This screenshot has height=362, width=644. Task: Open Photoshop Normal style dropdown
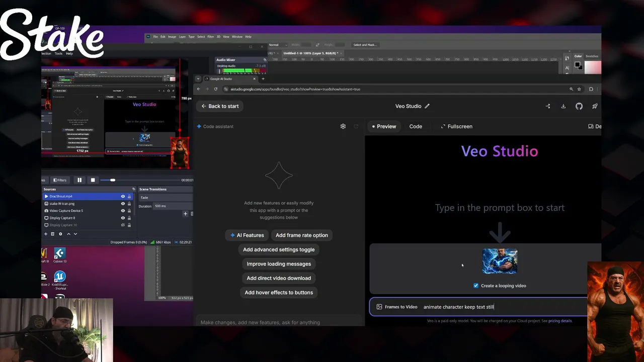click(278, 45)
